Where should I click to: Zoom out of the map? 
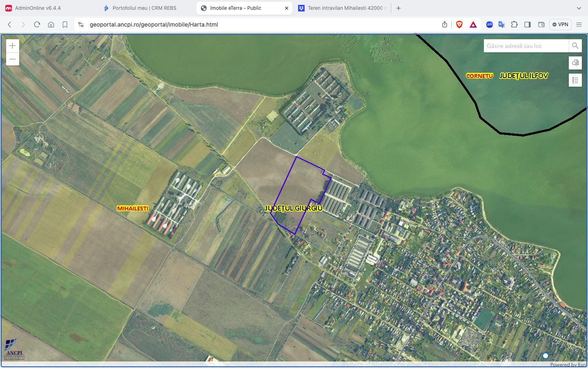pyautogui.click(x=13, y=59)
